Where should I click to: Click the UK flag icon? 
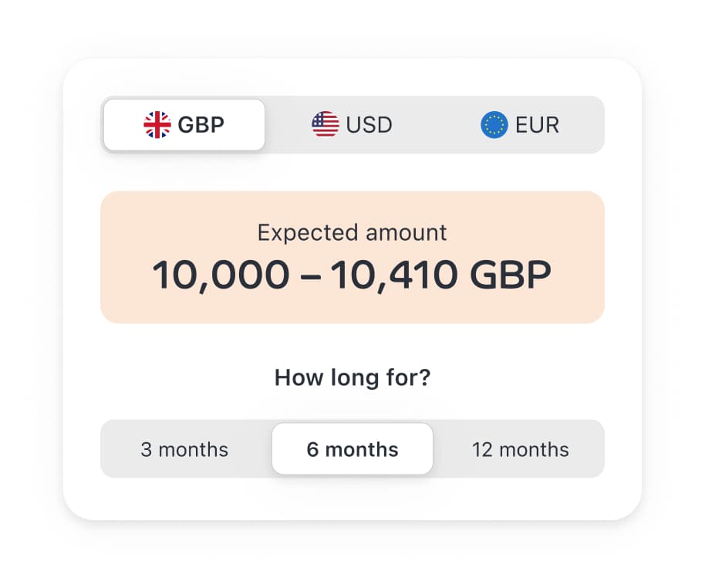(157, 125)
